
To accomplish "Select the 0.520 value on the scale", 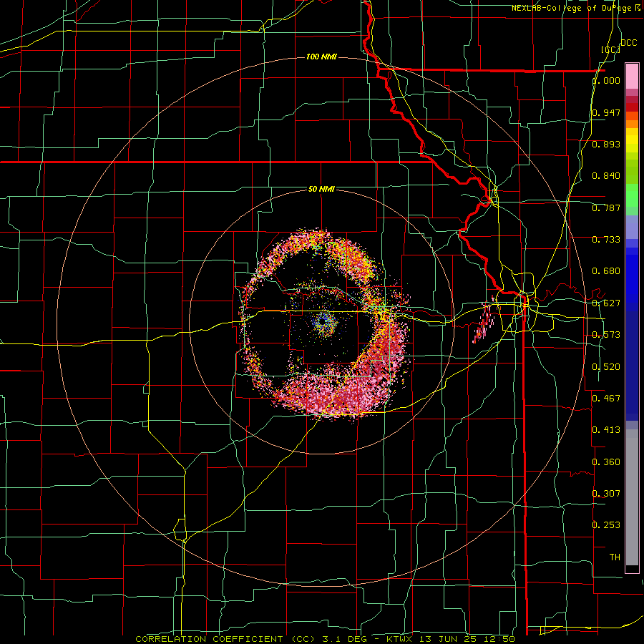I will tap(606, 367).
